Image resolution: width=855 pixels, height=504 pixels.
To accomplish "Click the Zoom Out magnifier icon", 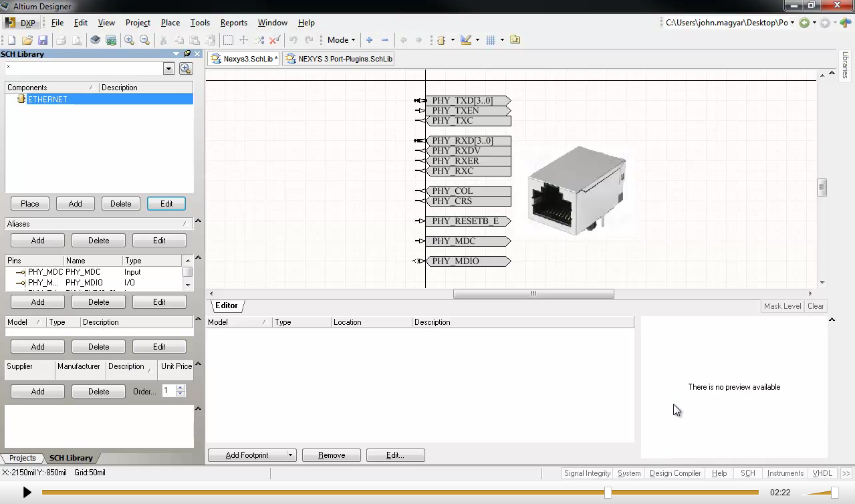I will pyautogui.click(x=144, y=40).
